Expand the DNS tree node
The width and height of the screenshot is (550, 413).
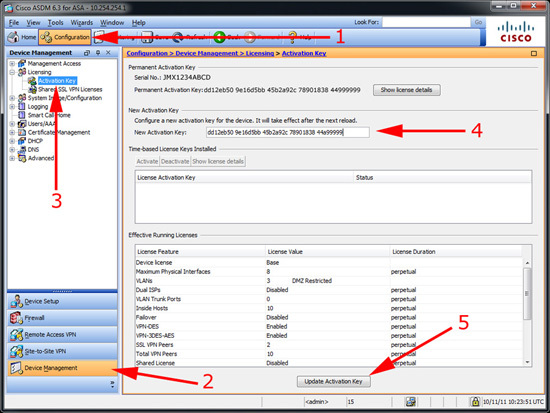(12, 149)
